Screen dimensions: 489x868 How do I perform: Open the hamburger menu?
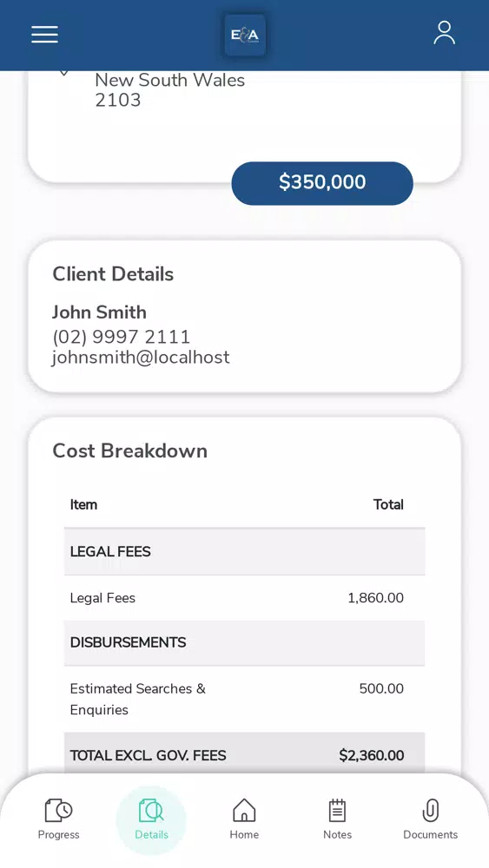click(44, 35)
